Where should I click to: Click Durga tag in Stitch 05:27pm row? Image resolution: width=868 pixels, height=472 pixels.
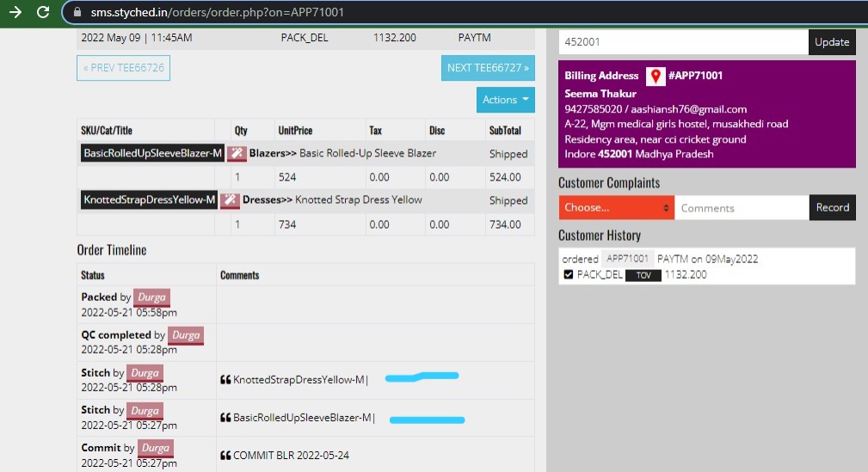pos(145,411)
